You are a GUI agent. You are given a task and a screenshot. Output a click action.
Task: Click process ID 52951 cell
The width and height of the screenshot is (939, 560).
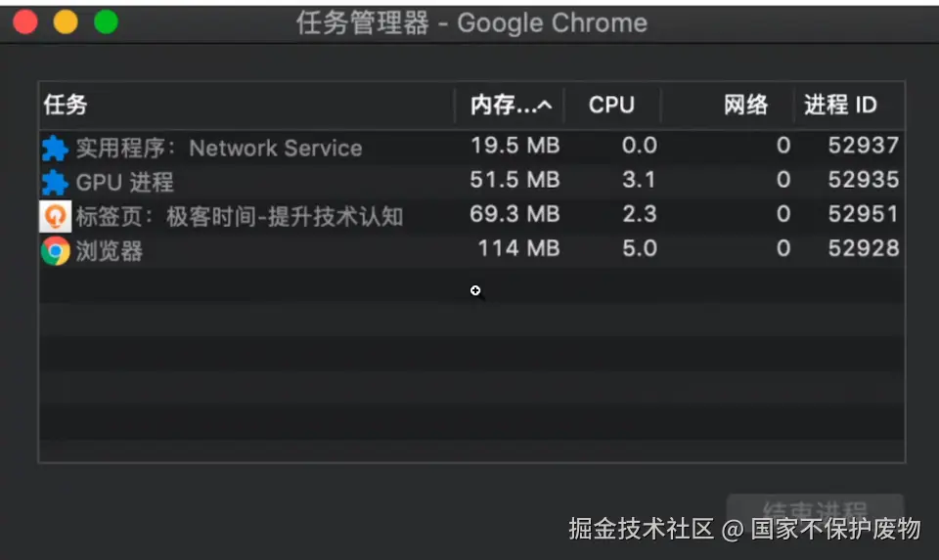tap(863, 215)
